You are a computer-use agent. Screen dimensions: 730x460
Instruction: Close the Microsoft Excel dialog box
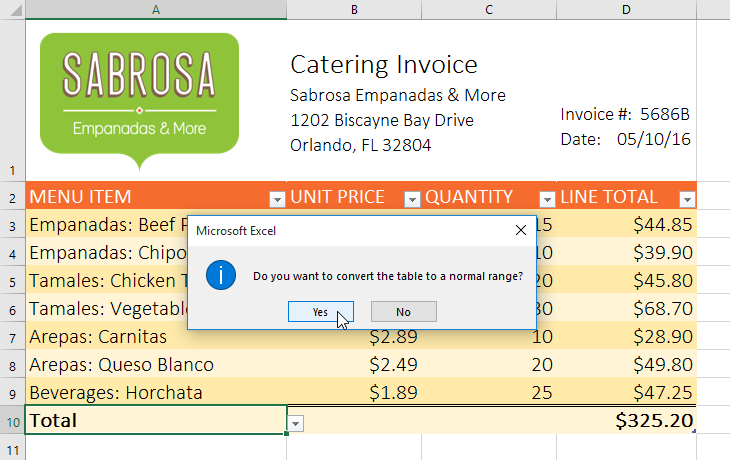[520, 230]
